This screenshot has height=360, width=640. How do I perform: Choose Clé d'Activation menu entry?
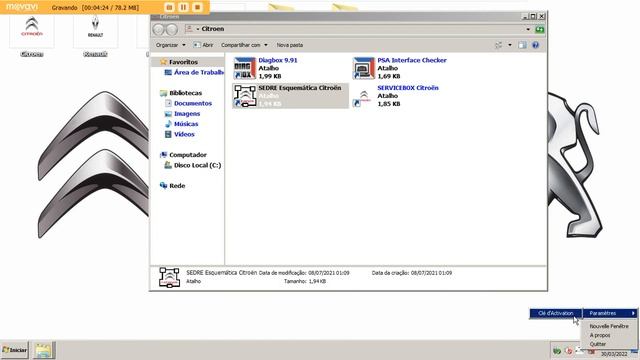click(556, 313)
